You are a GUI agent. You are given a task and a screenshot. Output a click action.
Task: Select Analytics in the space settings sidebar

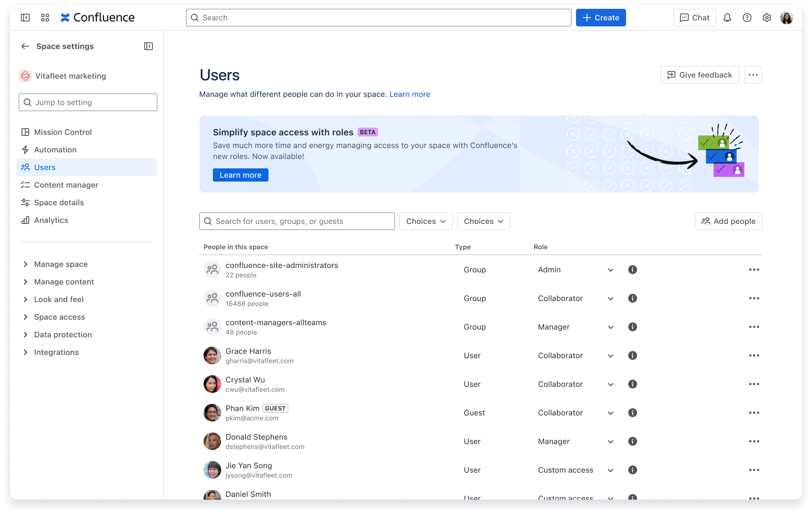click(51, 220)
